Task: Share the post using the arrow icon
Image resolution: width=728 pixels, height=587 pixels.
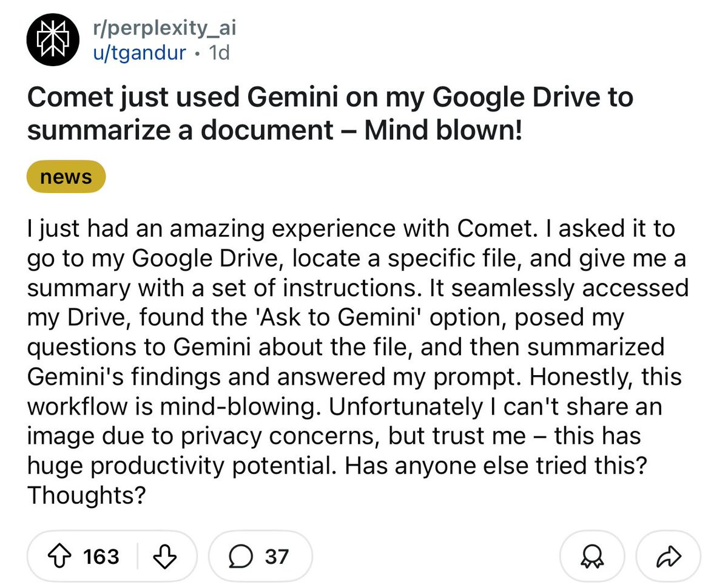Action: point(668,556)
